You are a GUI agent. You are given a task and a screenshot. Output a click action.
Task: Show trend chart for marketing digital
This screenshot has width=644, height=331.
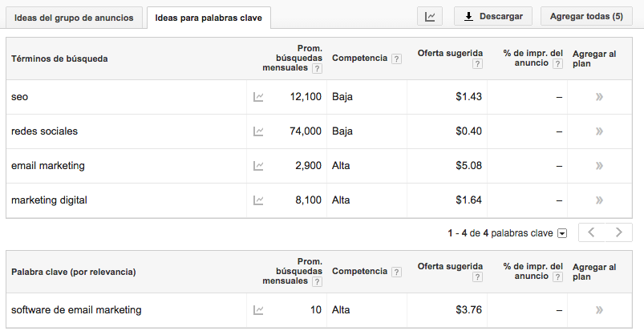(x=258, y=201)
